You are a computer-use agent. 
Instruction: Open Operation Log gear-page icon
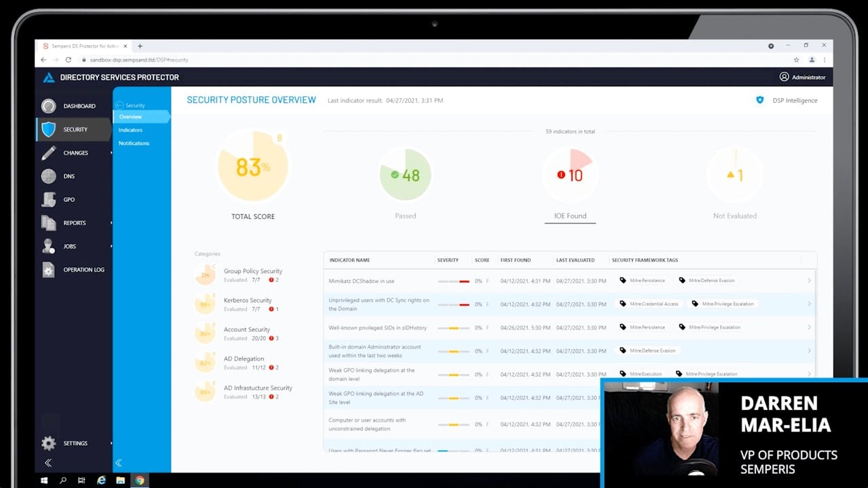[x=48, y=270]
